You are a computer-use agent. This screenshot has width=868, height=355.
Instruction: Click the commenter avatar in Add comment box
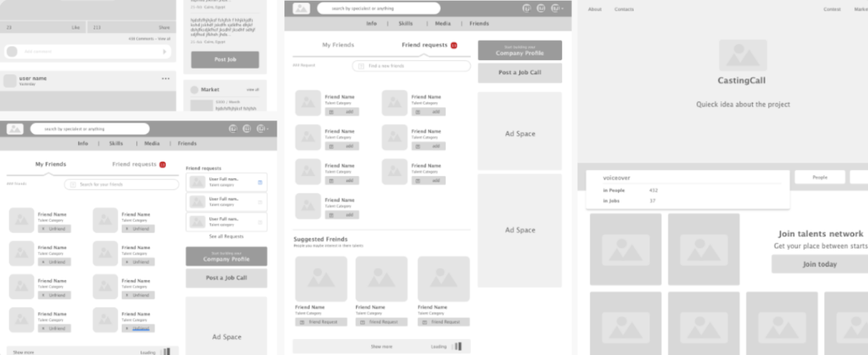point(12,51)
